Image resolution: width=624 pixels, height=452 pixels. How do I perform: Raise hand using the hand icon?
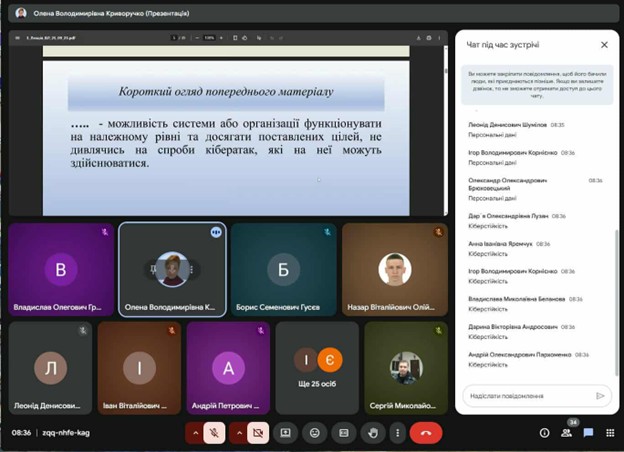(374, 433)
